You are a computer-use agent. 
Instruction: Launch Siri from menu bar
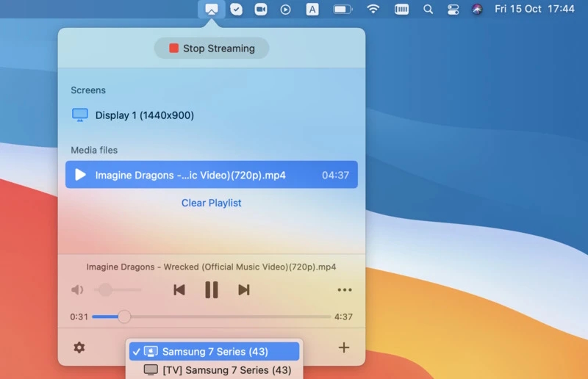click(477, 10)
